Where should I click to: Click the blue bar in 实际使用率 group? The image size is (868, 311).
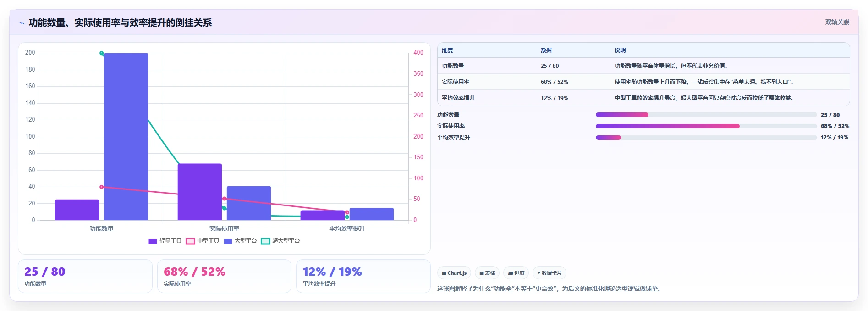click(x=249, y=203)
